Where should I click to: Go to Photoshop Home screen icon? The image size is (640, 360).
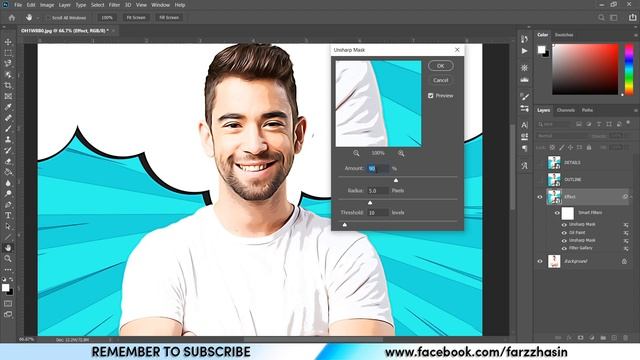point(12,18)
